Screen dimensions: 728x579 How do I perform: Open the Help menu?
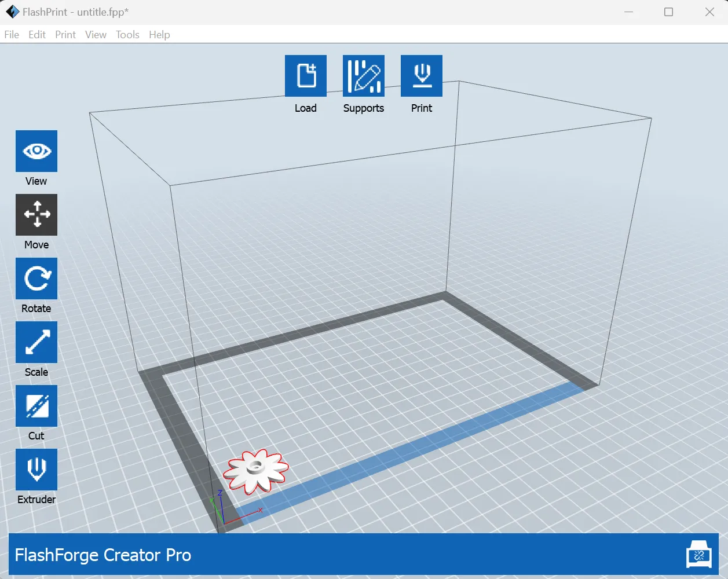click(x=159, y=35)
